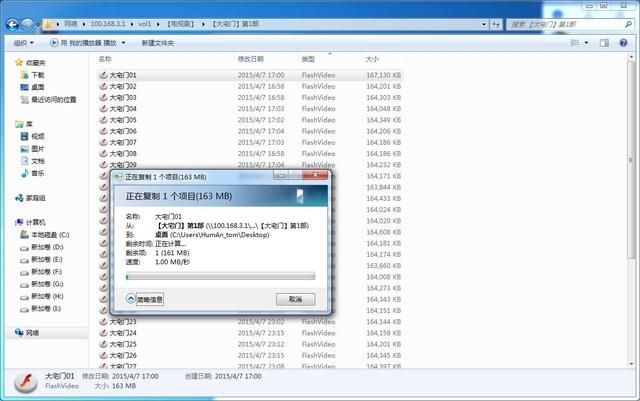The image size is (640, 401).
Task: Select 家庭组 in the sidebar
Action: [36, 198]
